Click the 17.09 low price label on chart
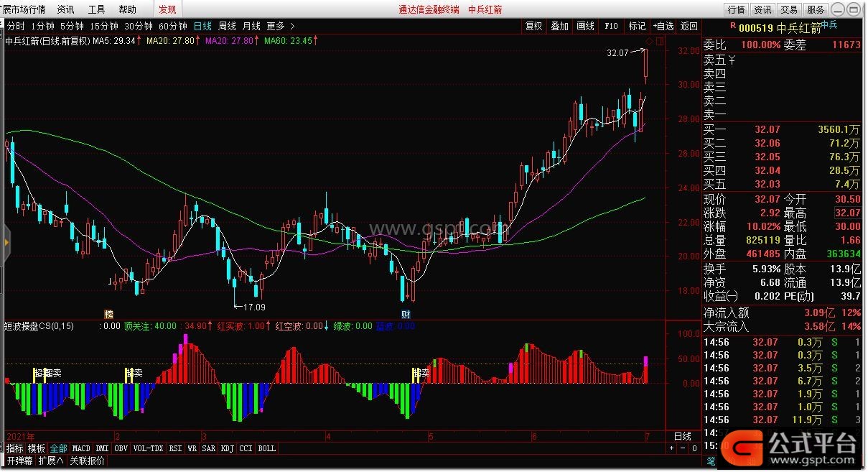This screenshot has height=472, width=868. [255, 307]
